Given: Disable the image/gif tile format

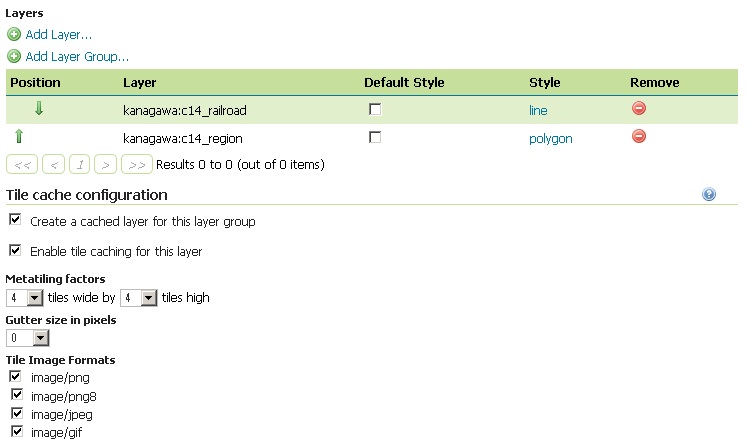Looking at the screenshot, I should 15,431.
